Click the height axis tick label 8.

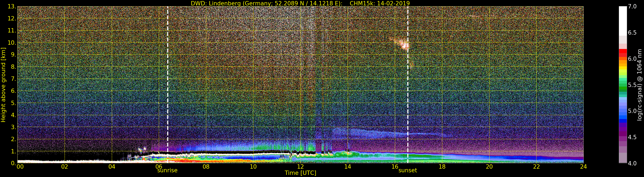[x=13, y=67]
